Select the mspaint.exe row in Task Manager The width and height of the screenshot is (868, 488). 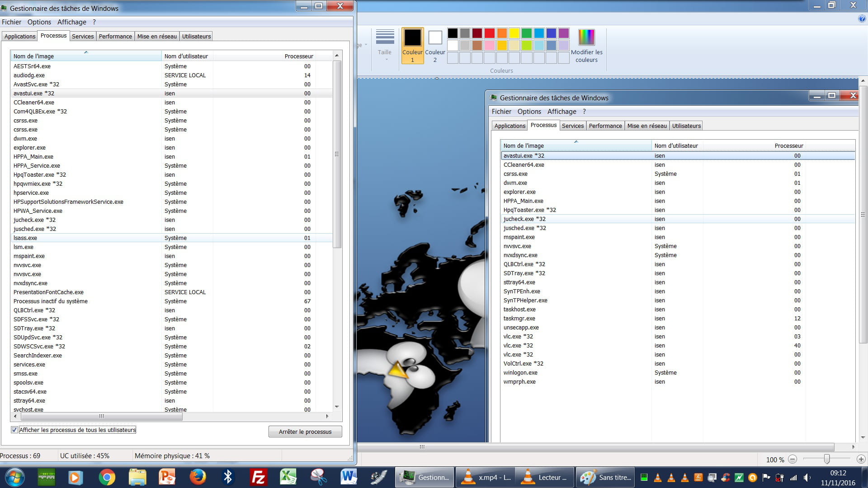click(x=171, y=256)
